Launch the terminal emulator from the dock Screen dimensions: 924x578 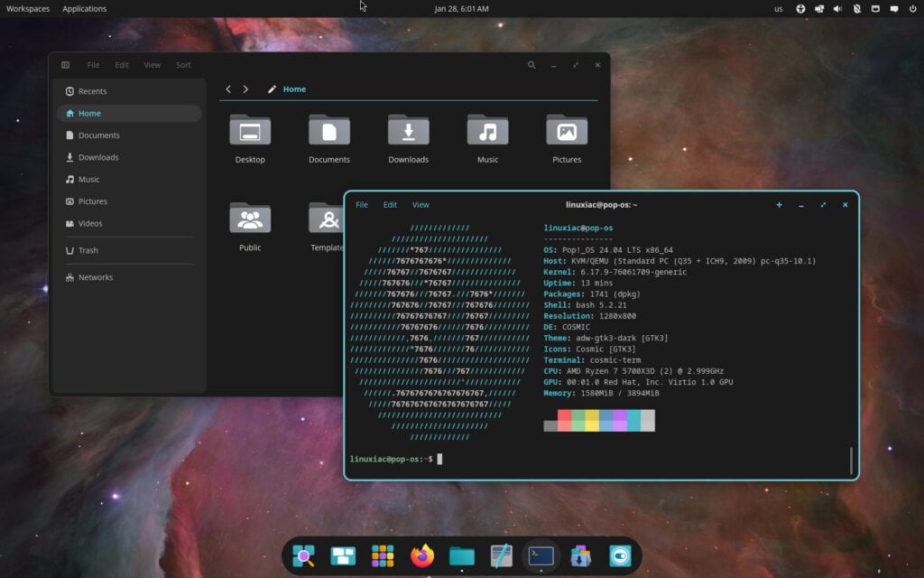(x=540, y=555)
